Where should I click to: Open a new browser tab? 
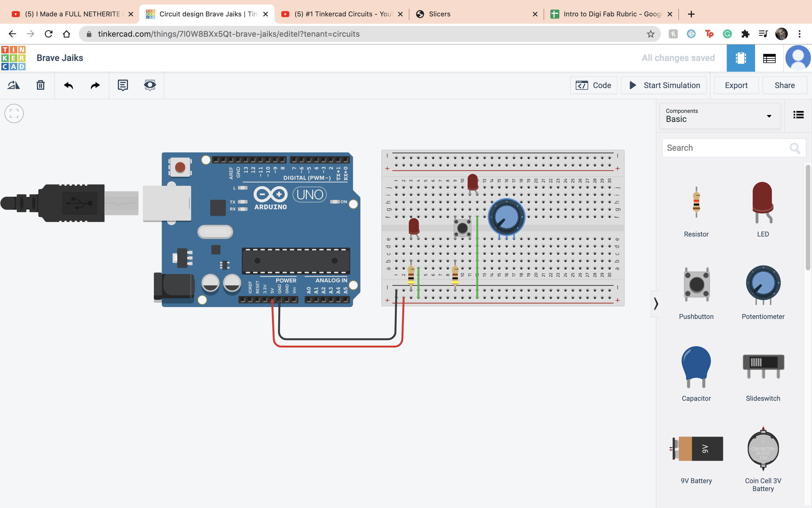tap(691, 14)
